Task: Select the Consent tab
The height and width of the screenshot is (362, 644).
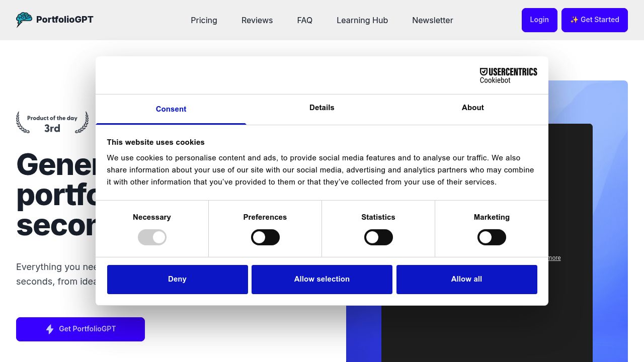Action: coord(171,109)
